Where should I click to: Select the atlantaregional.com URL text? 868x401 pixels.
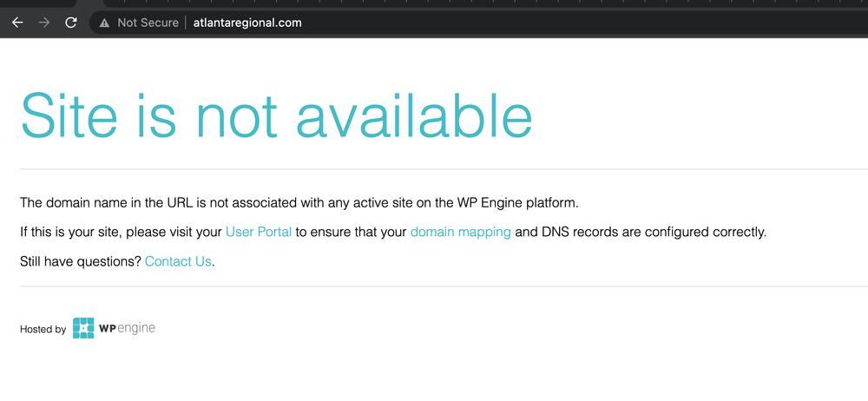pyautogui.click(x=247, y=23)
